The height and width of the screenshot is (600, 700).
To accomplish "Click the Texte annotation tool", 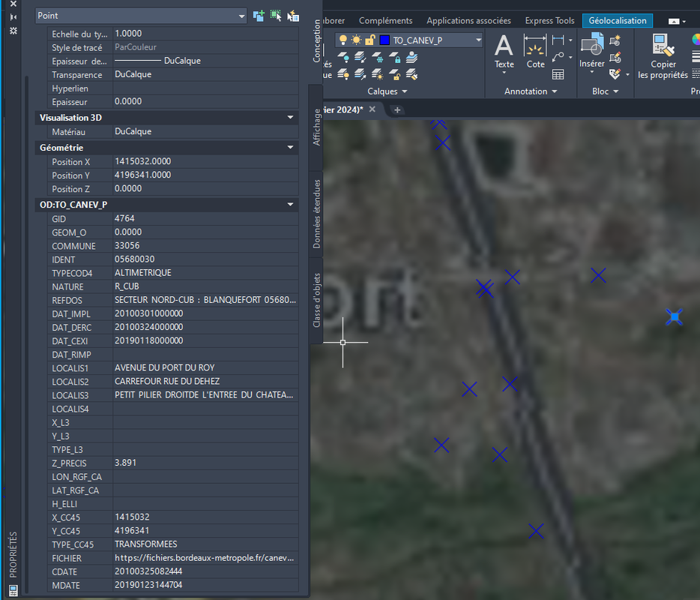I will pyautogui.click(x=504, y=52).
